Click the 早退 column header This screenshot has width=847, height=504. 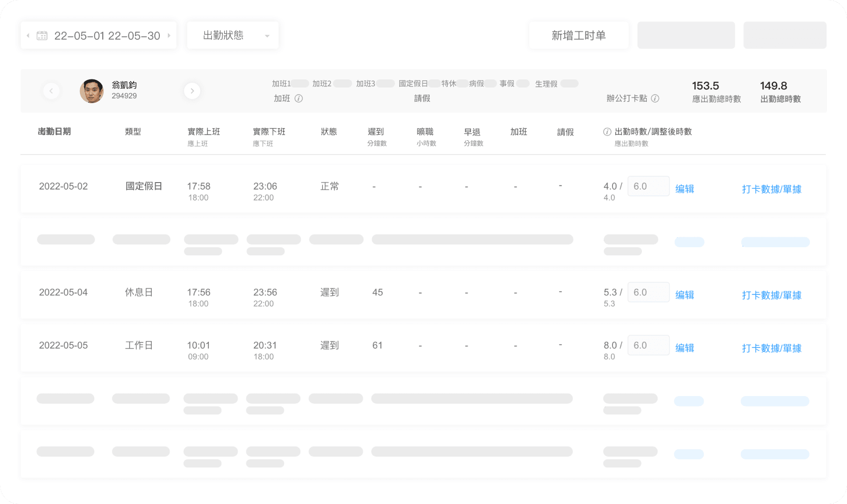coord(473,132)
